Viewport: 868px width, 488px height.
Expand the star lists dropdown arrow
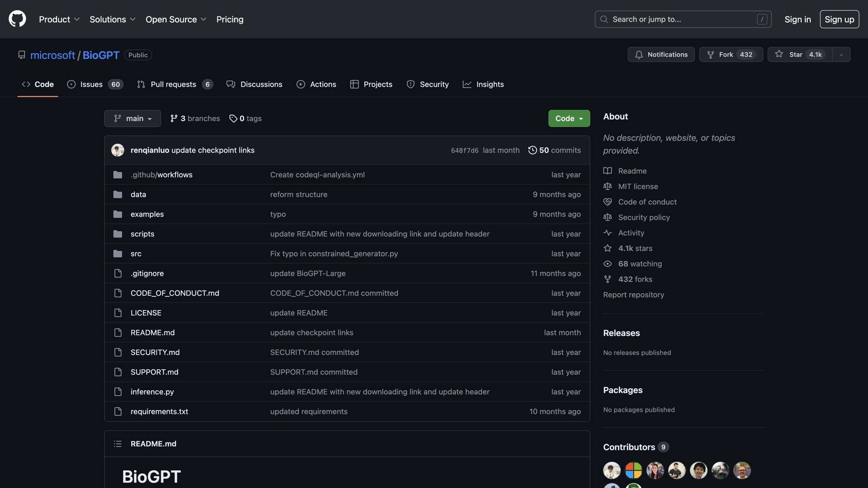coord(841,55)
